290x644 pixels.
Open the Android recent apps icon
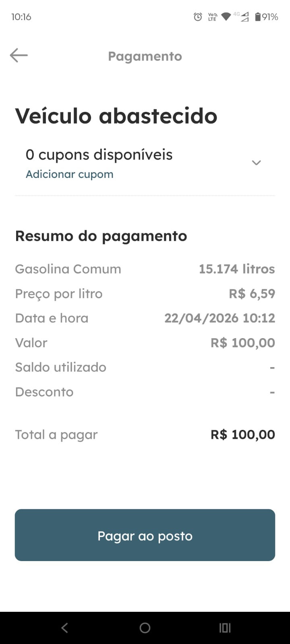(225, 627)
